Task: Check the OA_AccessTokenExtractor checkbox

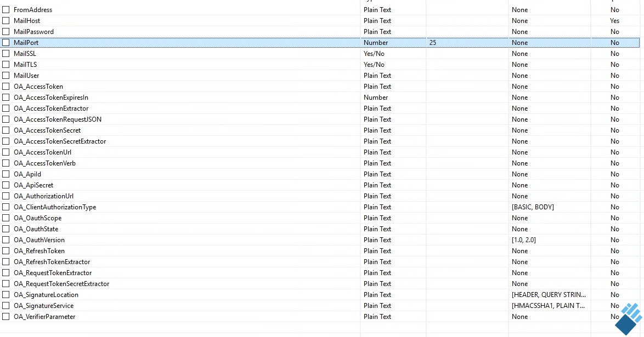Action: coord(5,108)
